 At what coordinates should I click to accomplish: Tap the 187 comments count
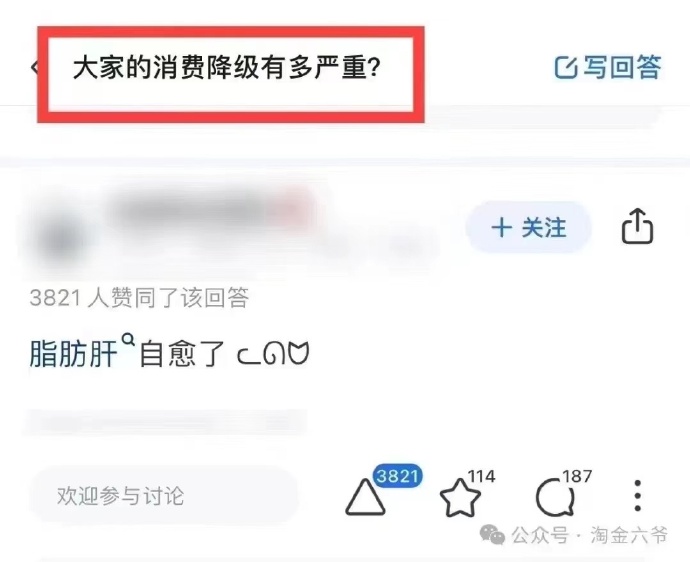[577, 476]
